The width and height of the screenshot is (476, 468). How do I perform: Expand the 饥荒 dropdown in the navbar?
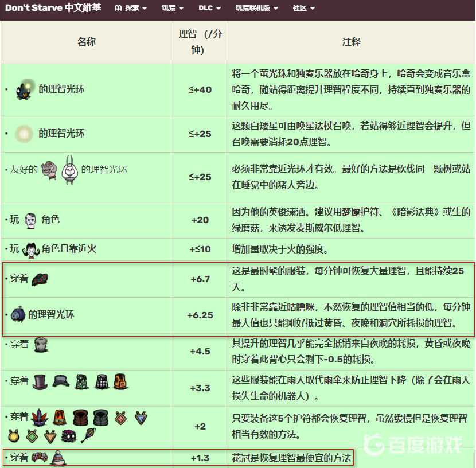tap(172, 8)
